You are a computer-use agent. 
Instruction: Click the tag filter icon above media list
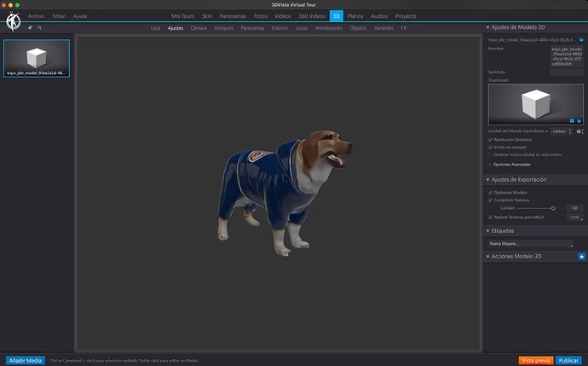click(x=30, y=27)
